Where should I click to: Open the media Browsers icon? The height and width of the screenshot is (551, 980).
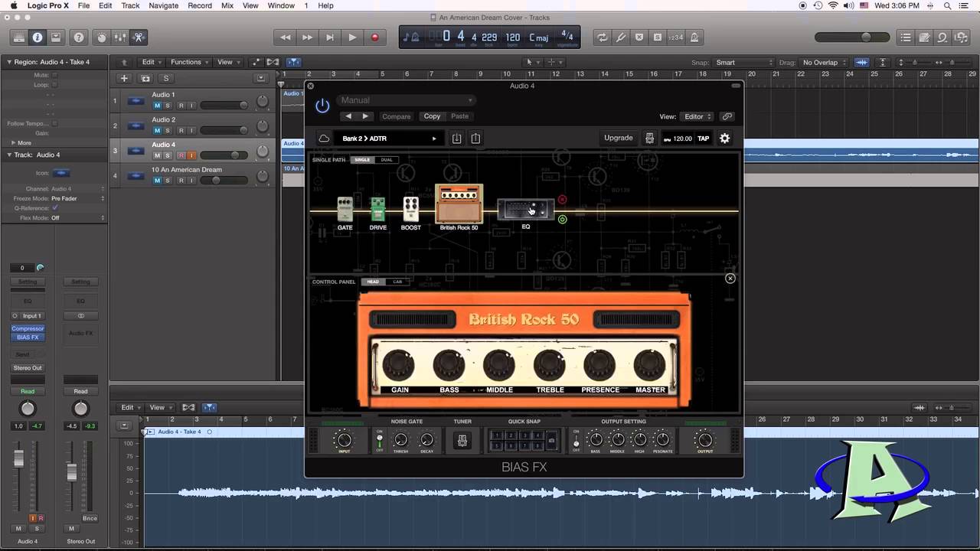click(x=961, y=37)
